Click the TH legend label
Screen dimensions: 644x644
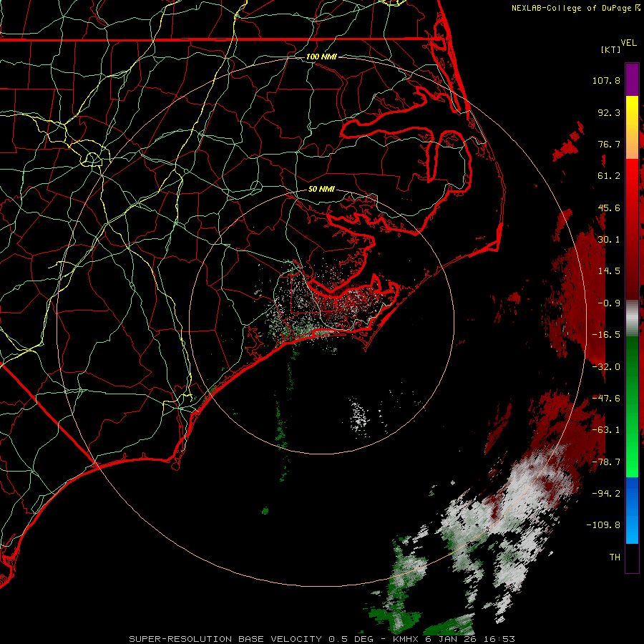click(x=615, y=557)
